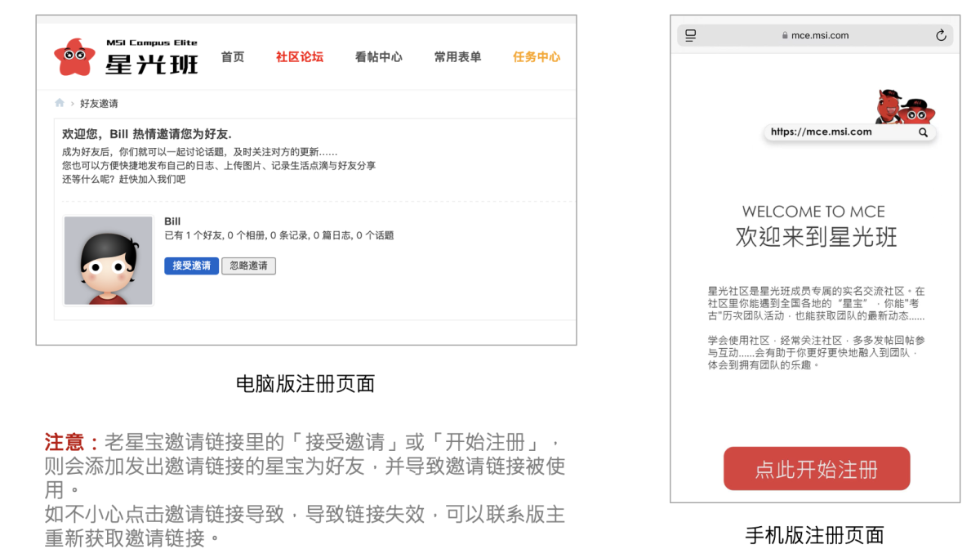Click the https://mce.msi.com search field
Image resolution: width=980 pixels, height=558 pixels.
[850, 132]
